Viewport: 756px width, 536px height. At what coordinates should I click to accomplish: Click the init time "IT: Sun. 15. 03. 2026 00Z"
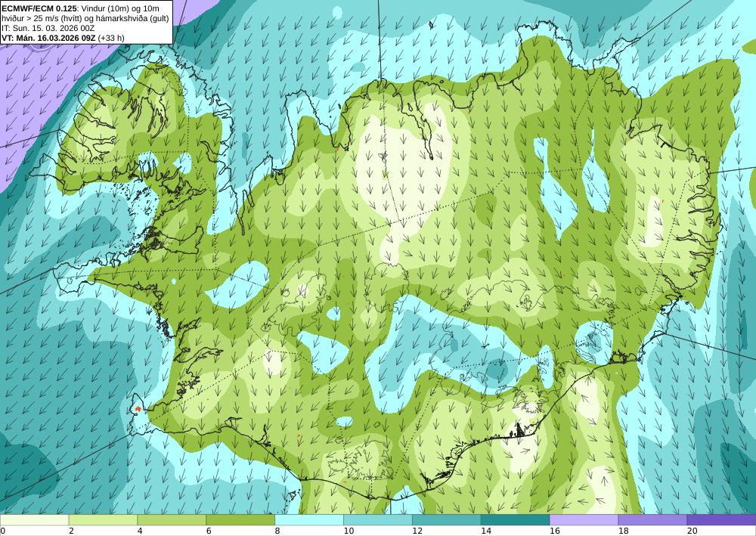(48, 28)
